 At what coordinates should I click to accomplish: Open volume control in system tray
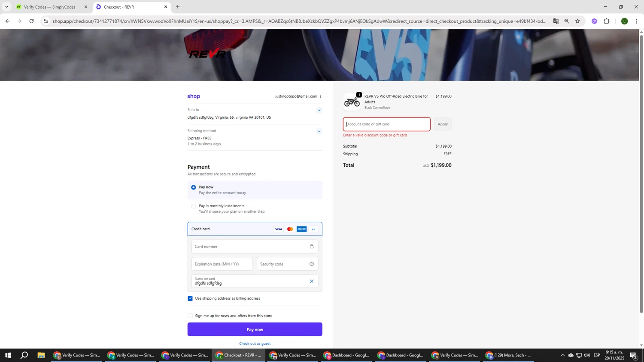click(587, 355)
